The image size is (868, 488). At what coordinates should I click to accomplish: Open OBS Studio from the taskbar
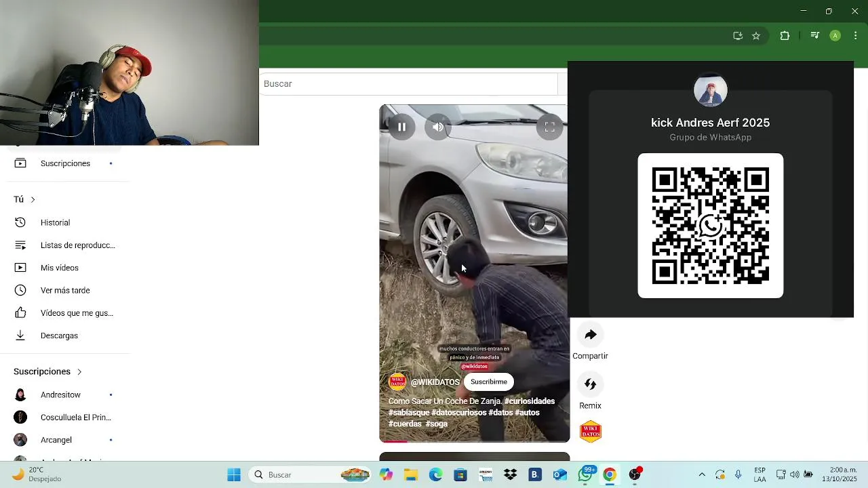635,475
